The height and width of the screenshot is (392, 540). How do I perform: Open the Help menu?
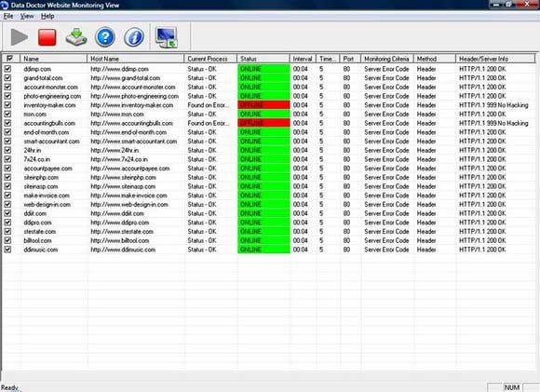[47, 16]
